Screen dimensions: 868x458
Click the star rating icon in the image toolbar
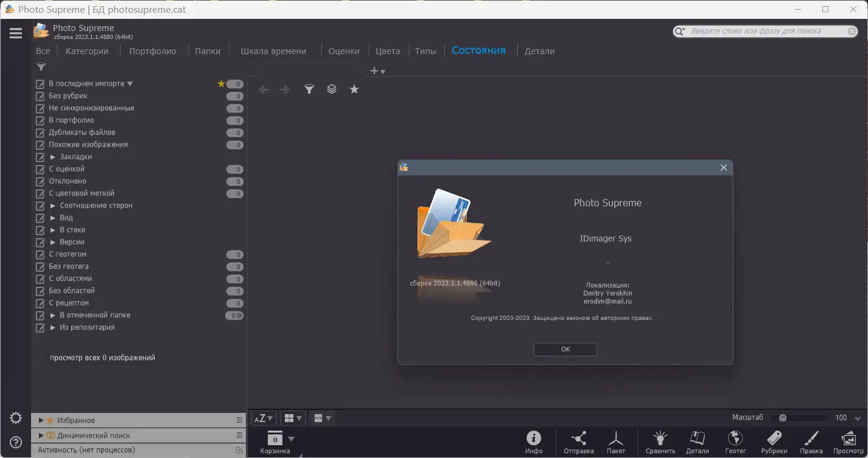(354, 89)
